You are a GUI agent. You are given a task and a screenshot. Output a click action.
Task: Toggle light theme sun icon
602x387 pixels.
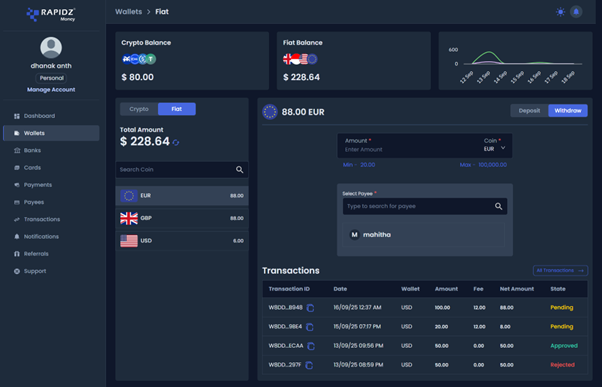pos(561,12)
